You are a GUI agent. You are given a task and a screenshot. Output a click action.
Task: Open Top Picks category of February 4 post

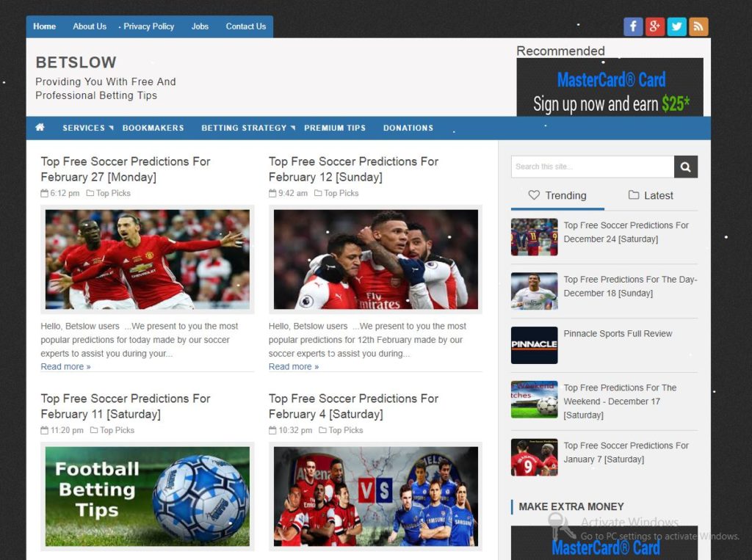(346, 430)
